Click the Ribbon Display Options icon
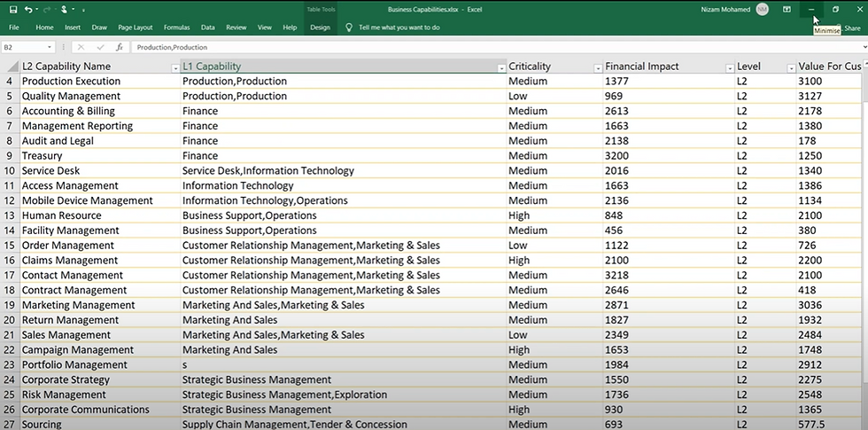 [x=787, y=10]
